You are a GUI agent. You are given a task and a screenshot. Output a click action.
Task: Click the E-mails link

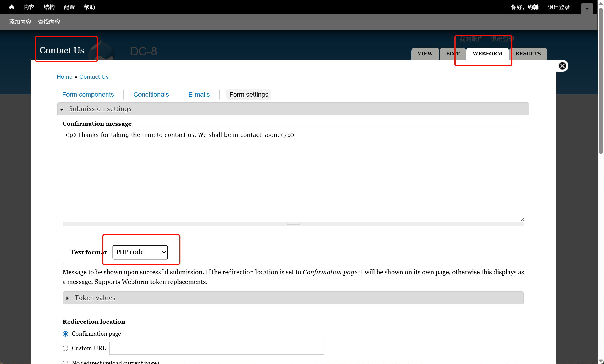[x=199, y=95]
